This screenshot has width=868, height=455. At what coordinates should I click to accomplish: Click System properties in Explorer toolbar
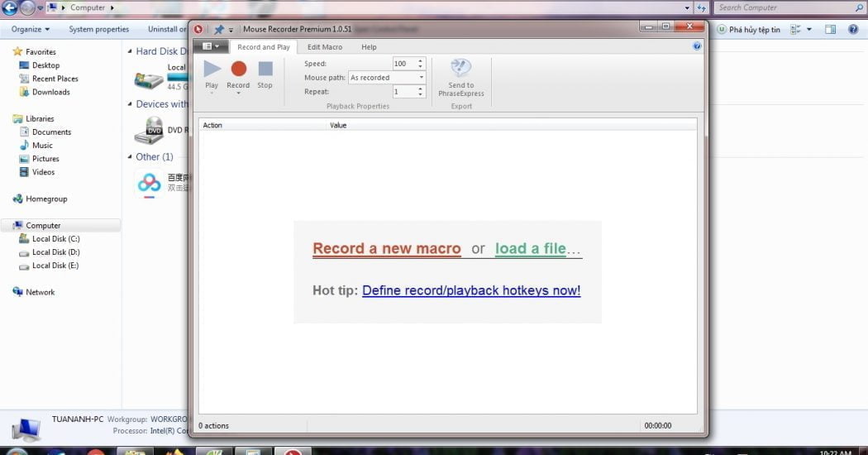pos(98,30)
